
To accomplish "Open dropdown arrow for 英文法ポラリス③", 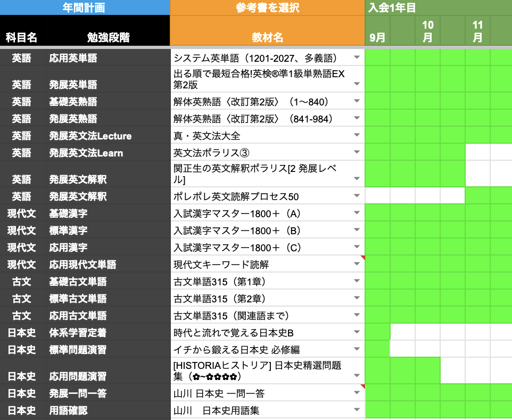I will [x=357, y=152].
